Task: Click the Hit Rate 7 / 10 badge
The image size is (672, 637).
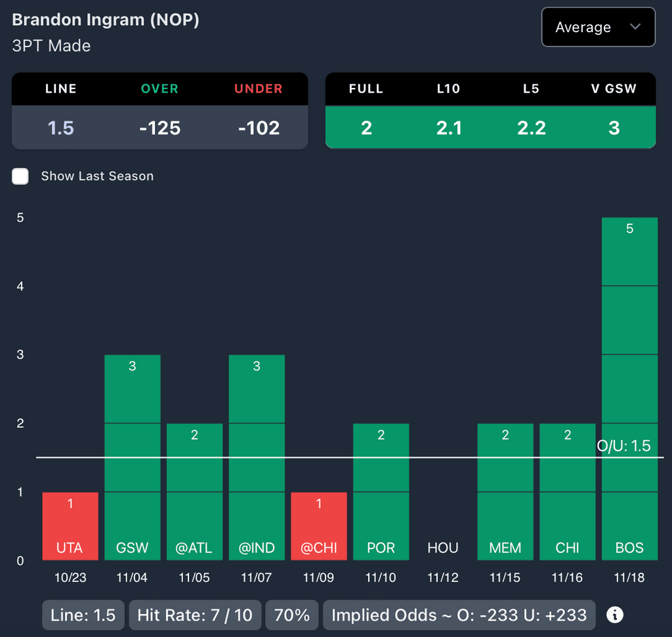Action: click(x=195, y=615)
